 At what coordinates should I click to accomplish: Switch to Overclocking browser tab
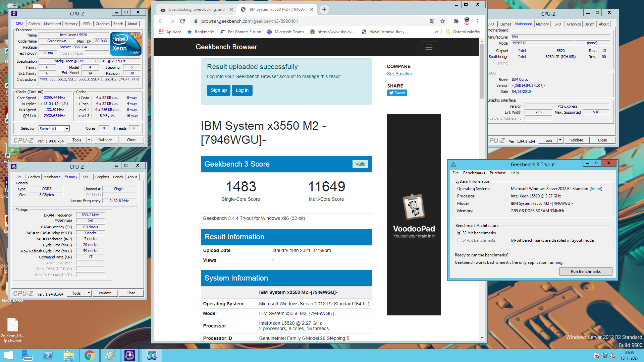tap(196, 9)
